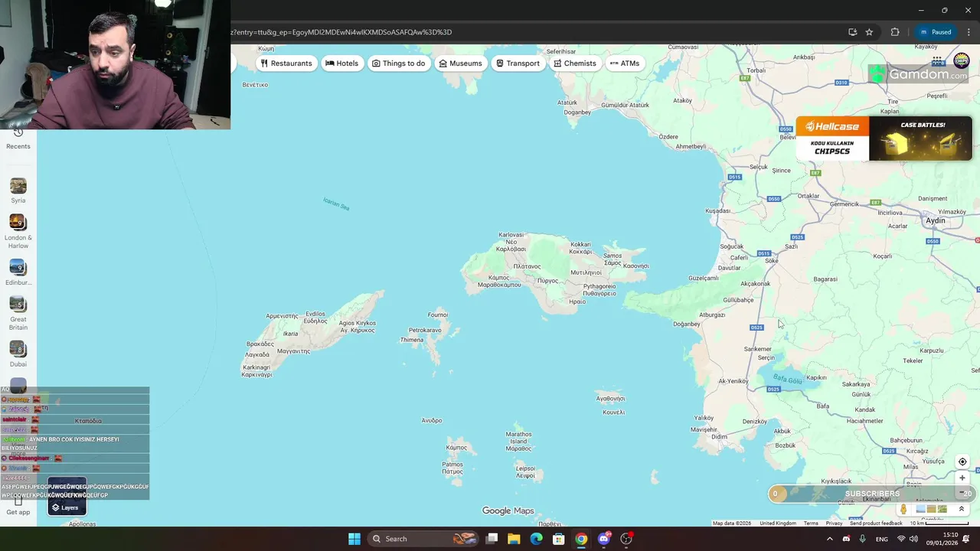Zoom in with the plus button
The height and width of the screenshot is (551, 980).
click(x=962, y=478)
